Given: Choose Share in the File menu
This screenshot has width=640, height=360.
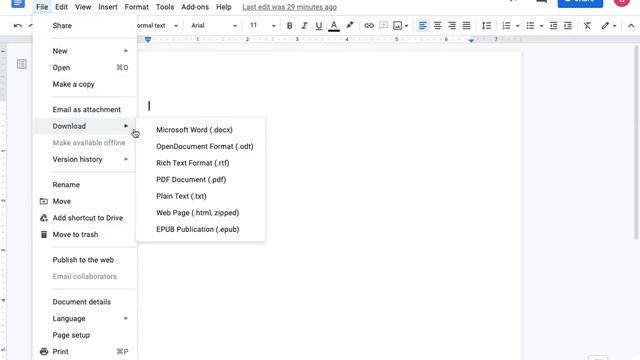Looking at the screenshot, I should pyautogui.click(x=85, y=26).
